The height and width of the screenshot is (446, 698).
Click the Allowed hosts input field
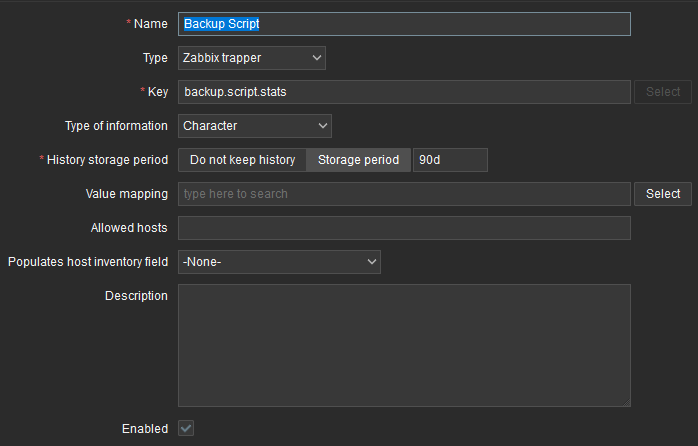coord(404,228)
